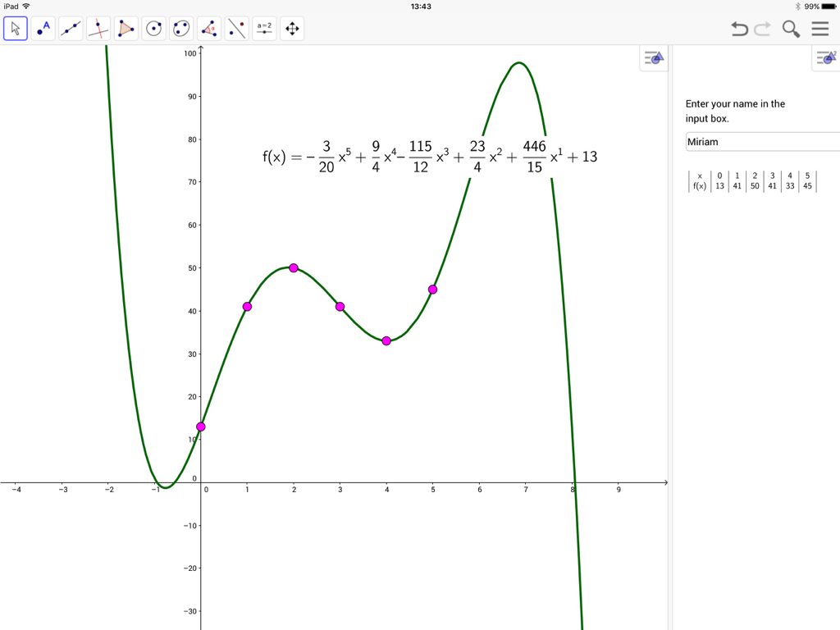The image size is (840, 630).
Task: Pick the Angle measurement tool
Action: [209, 28]
